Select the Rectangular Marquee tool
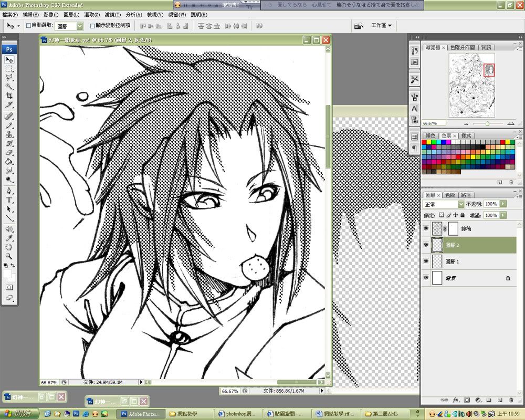Image resolution: width=525 pixels, height=420 pixels. click(x=9, y=69)
